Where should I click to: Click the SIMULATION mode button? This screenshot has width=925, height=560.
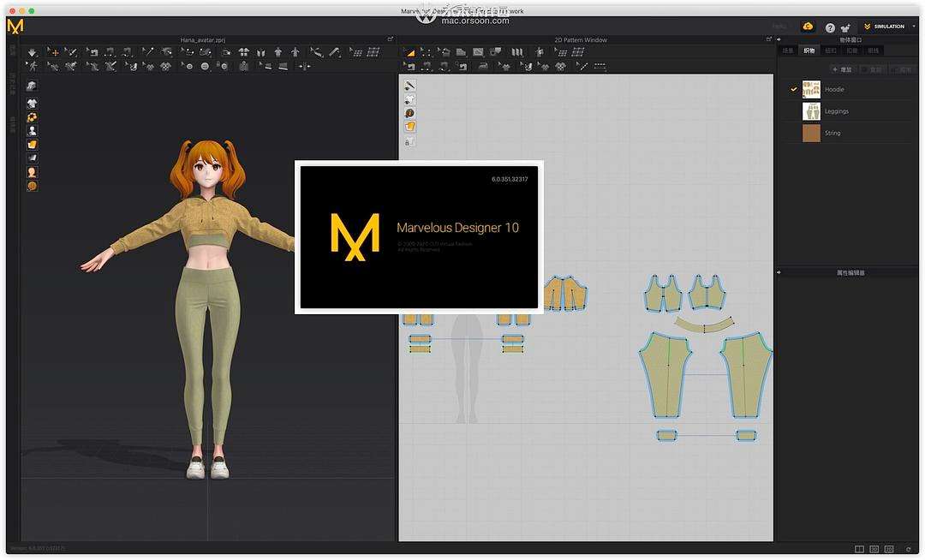click(x=884, y=27)
